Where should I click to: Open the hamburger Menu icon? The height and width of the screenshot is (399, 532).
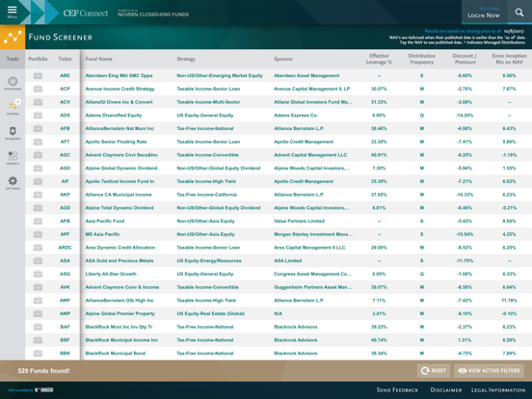tap(13, 12)
